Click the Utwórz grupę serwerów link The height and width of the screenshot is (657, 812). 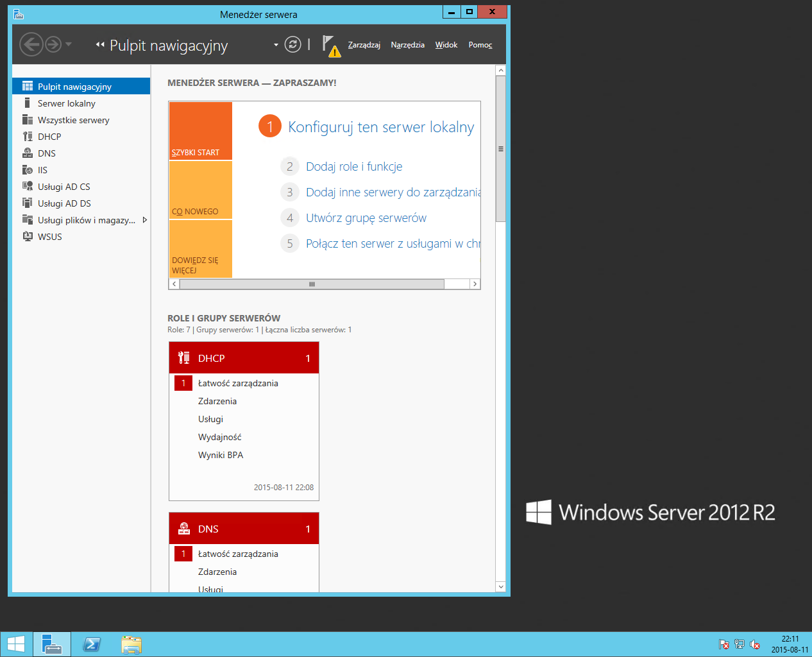click(366, 218)
